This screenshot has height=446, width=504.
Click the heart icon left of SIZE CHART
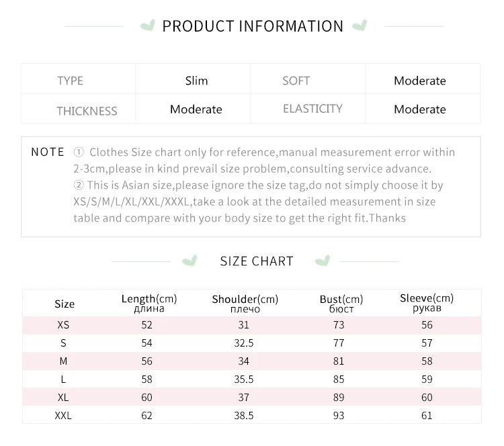(190, 261)
